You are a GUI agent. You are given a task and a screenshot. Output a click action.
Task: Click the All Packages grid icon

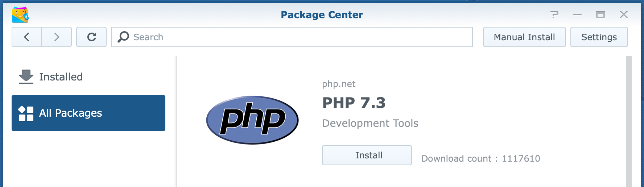[26, 113]
